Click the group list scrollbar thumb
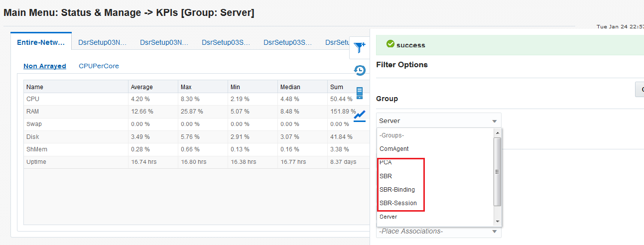The width and height of the screenshot is (644, 245). (x=497, y=172)
